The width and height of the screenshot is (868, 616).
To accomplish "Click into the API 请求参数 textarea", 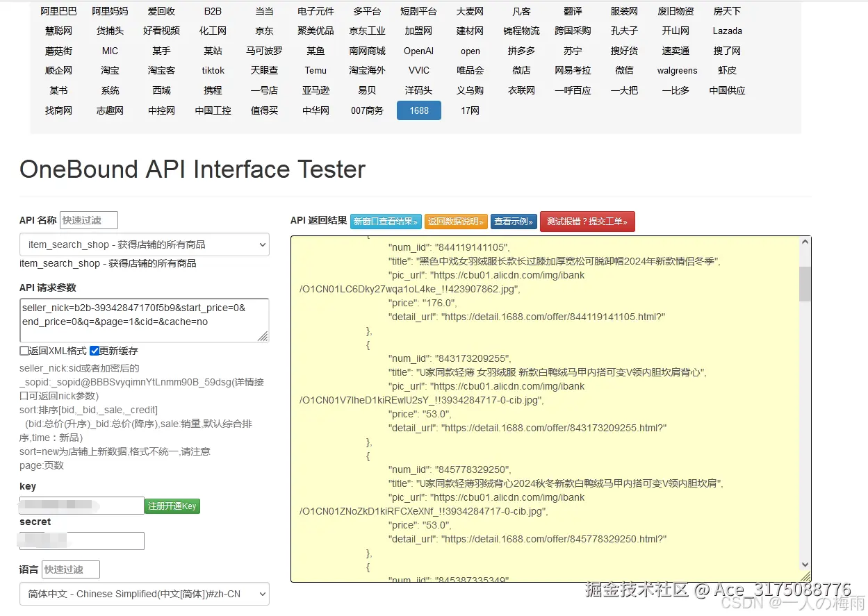I will 145,320.
